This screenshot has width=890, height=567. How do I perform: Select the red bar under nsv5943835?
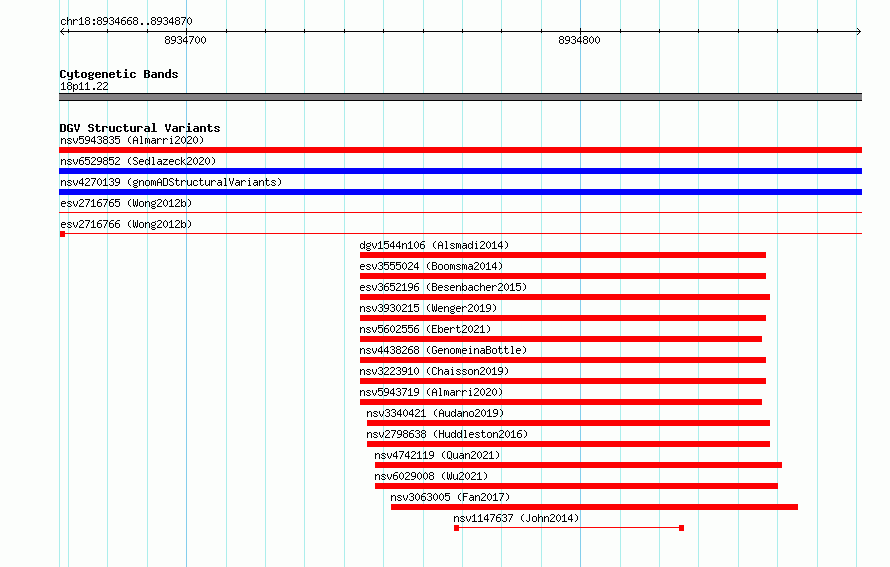point(460,150)
